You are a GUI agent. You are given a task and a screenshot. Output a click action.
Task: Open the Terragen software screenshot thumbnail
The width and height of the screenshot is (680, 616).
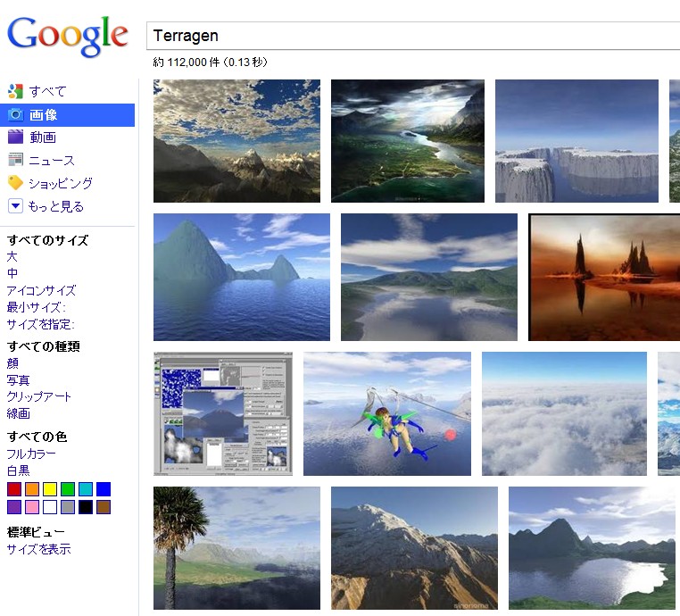(x=223, y=414)
